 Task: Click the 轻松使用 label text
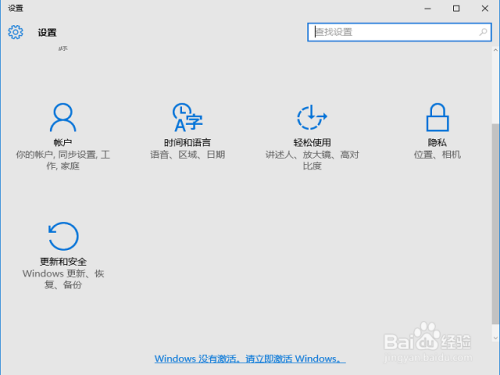point(312,143)
